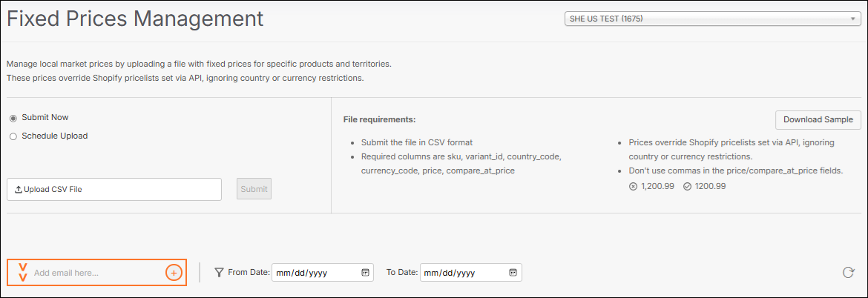868x298 pixels.
Task: Click the X circle icon beside 1,200.99
Action: [x=633, y=186]
